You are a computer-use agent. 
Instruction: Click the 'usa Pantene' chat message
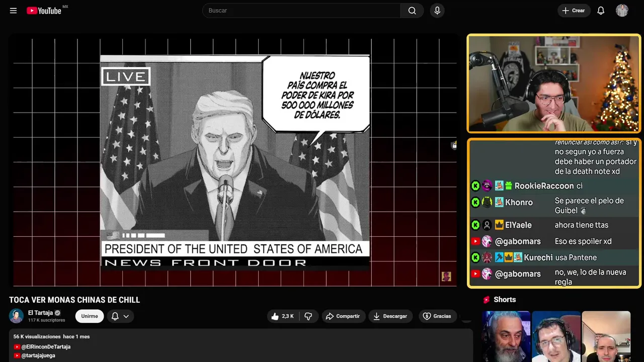click(576, 257)
